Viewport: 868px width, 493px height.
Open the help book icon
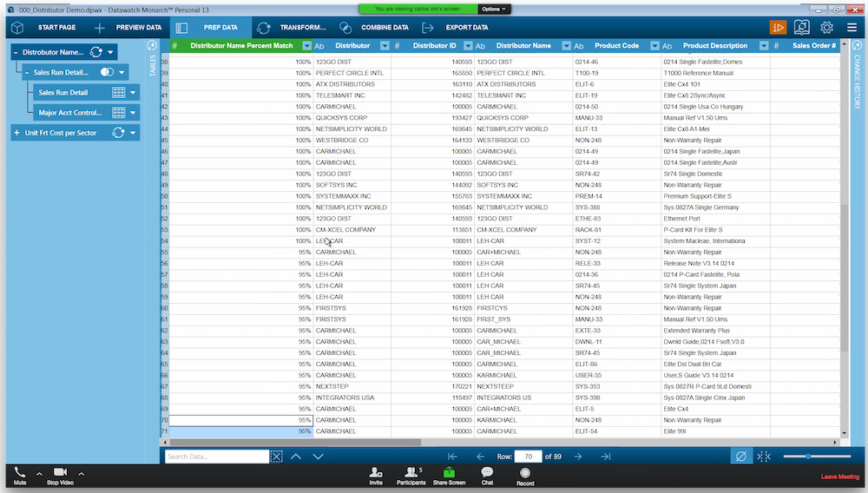click(802, 28)
